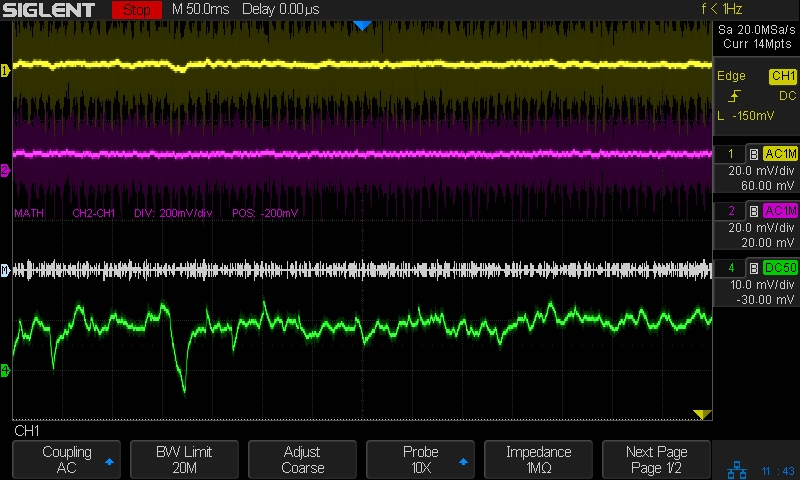The image size is (800, 480).
Task: Click the white Math waveform marker
Action: coord(5,270)
